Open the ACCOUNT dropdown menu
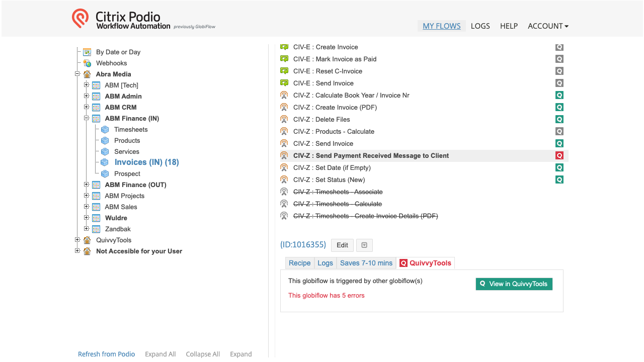 point(548,26)
